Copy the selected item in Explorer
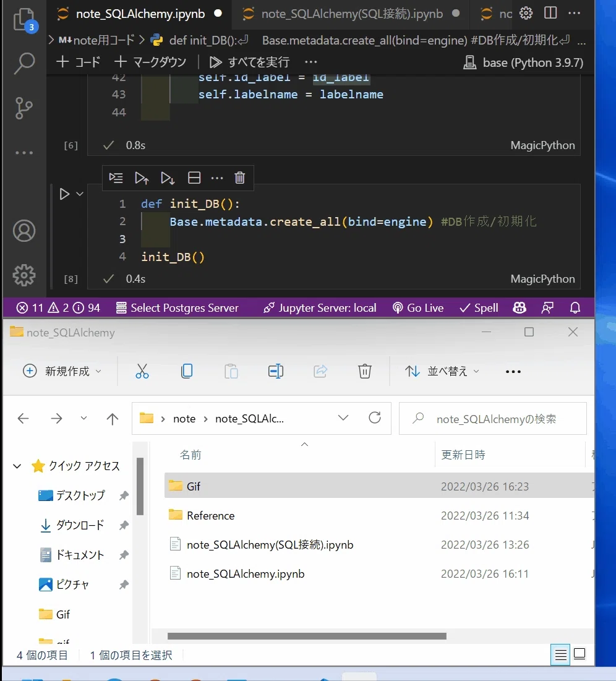 [187, 371]
